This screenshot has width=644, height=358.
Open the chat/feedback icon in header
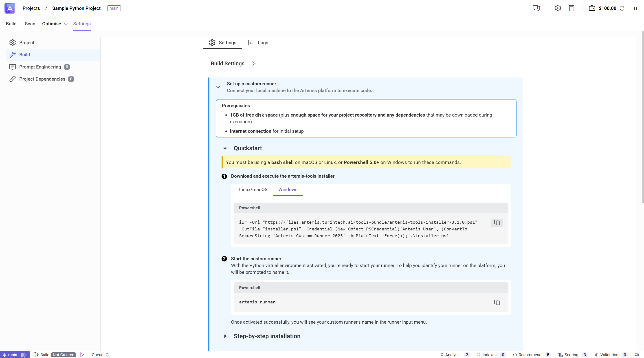coord(536,8)
